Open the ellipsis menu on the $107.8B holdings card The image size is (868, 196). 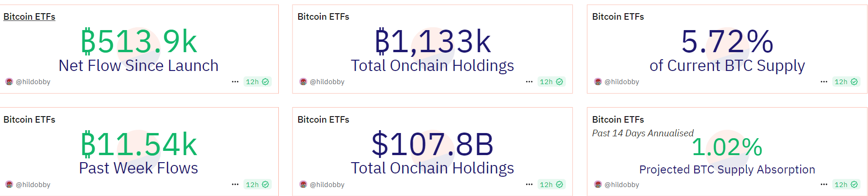[529, 185]
